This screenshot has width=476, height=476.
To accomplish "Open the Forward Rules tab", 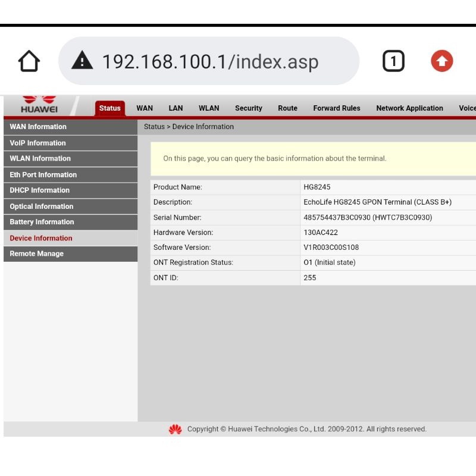I will (x=337, y=108).
